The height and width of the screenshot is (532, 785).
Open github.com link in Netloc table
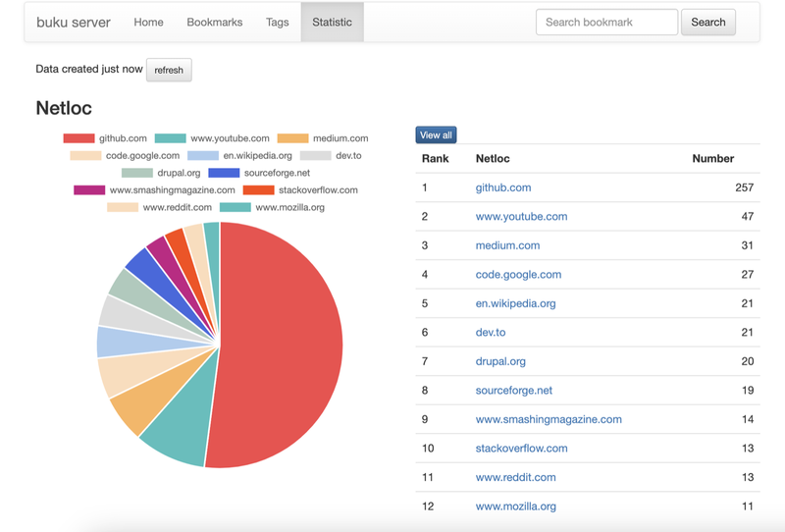tap(502, 187)
